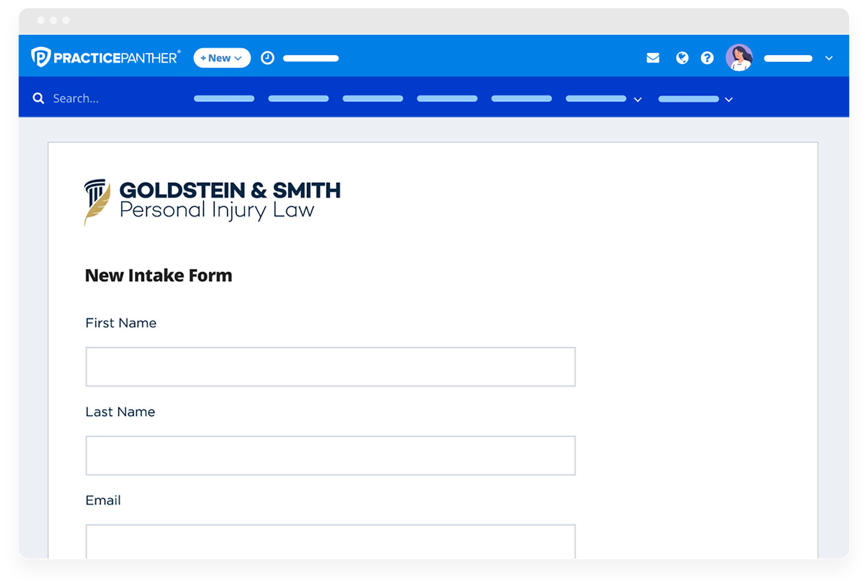The height and width of the screenshot is (588, 868).
Task: Focus the Email input field
Action: [330, 541]
